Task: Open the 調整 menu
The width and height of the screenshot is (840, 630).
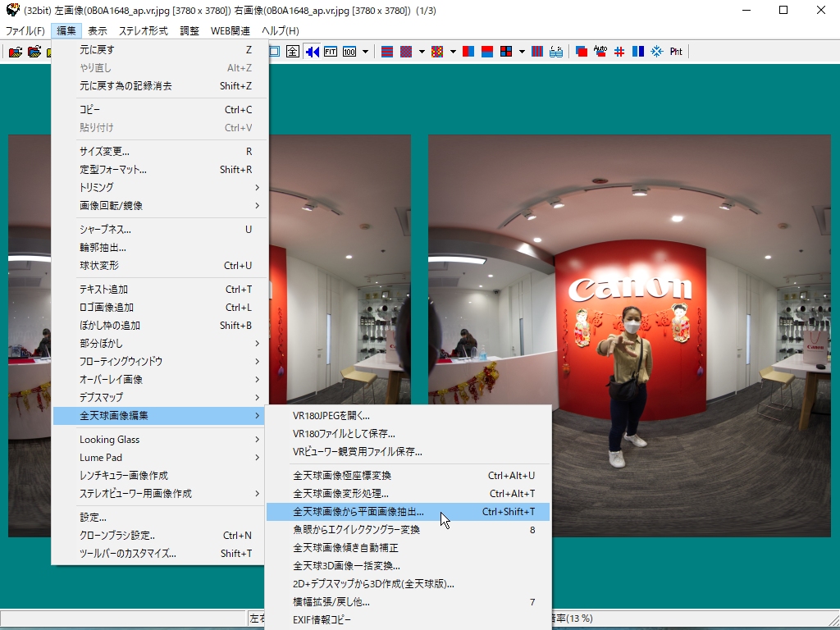Action: click(189, 31)
